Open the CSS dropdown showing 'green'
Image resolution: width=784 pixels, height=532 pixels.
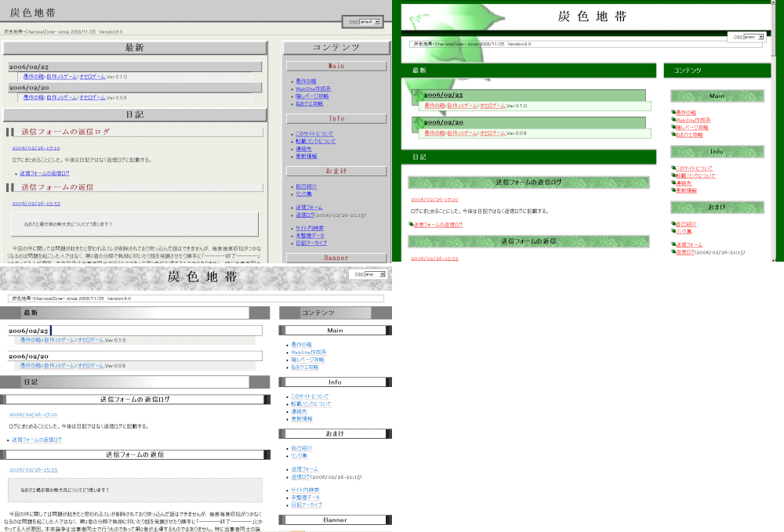(x=761, y=37)
